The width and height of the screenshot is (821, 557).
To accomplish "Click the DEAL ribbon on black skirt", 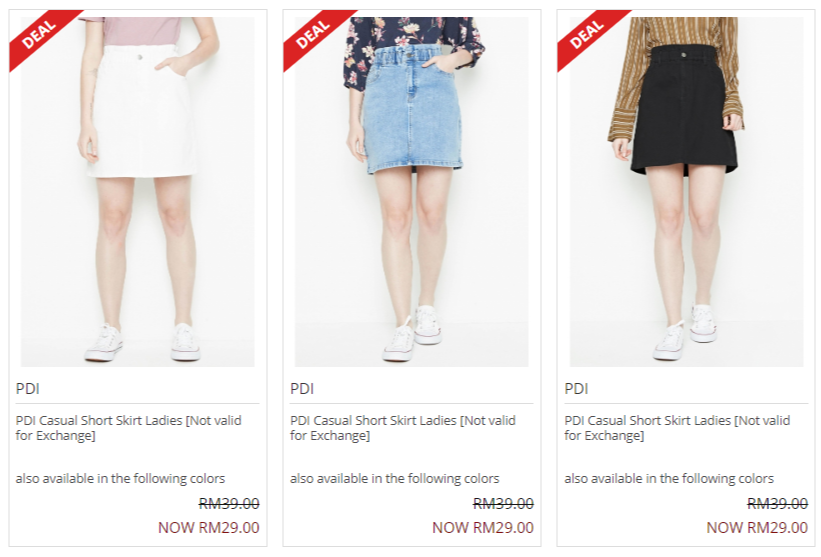I will tap(586, 35).
